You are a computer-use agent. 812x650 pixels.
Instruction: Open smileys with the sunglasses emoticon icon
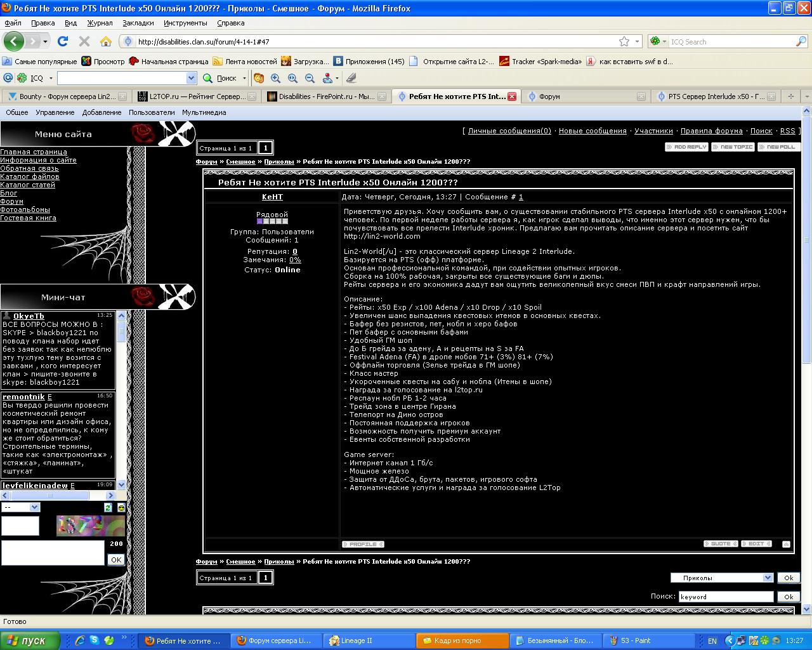121,507
